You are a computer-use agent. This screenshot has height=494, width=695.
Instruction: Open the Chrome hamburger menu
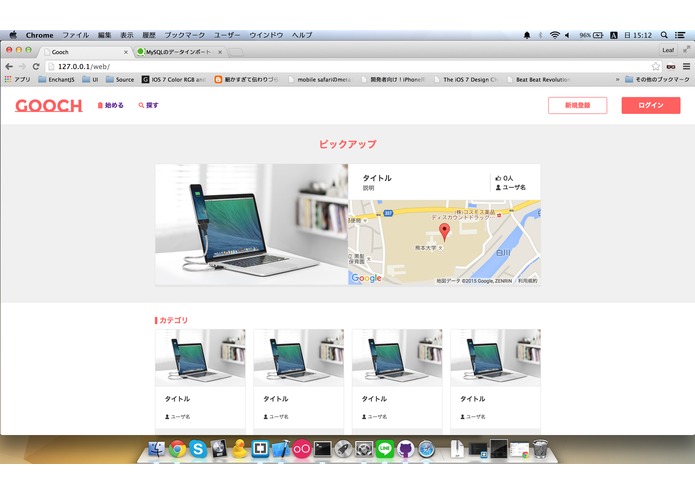686,66
